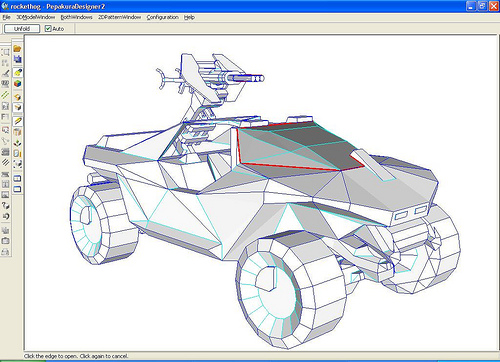Toggle the Auto checkbox
The height and width of the screenshot is (362, 500).
pyautogui.click(x=48, y=29)
